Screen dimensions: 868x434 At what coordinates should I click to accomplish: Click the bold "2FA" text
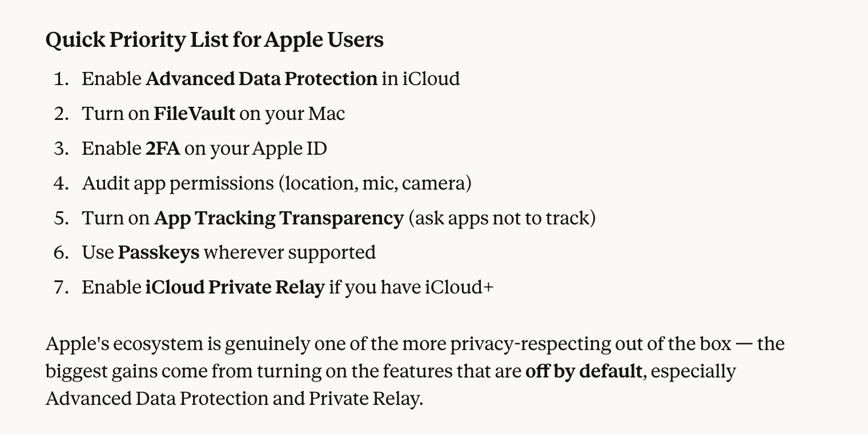pyautogui.click(x=163, y=148)
